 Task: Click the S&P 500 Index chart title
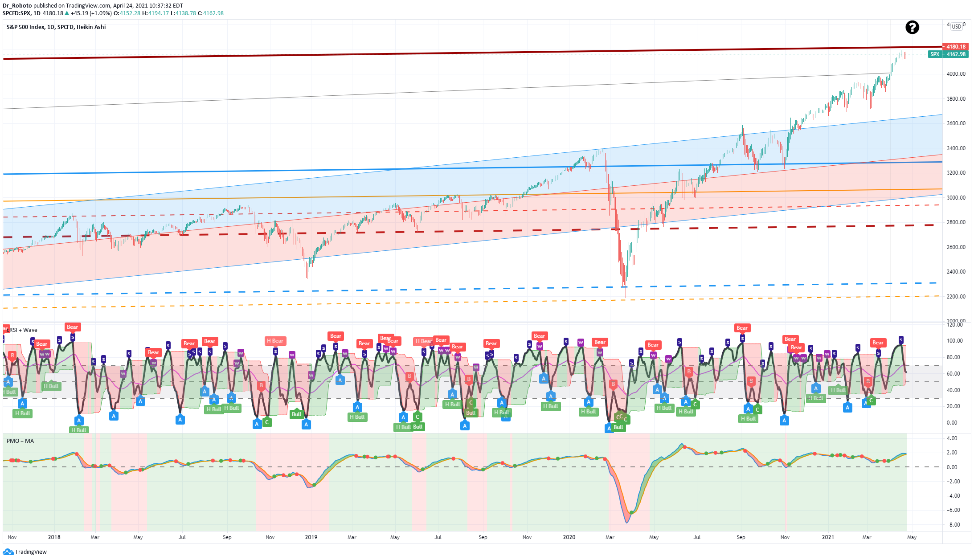(x=56, y=27)
